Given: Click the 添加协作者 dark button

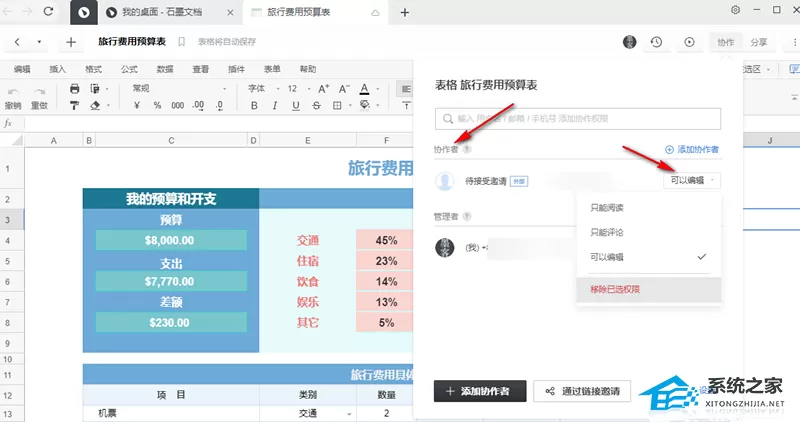Looking at the screenshot, I should click(x=480, y=391).
